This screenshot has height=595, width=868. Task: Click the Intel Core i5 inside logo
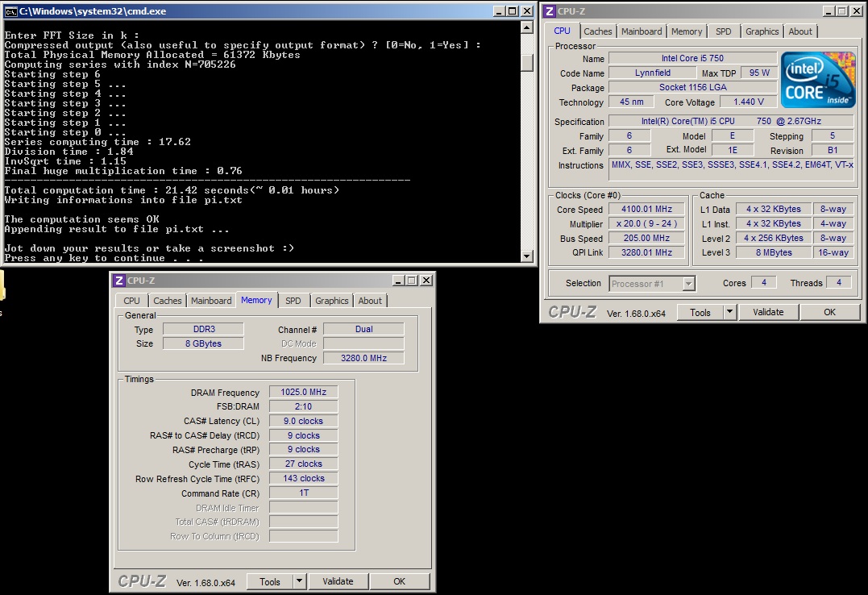[x=818, y=80]
